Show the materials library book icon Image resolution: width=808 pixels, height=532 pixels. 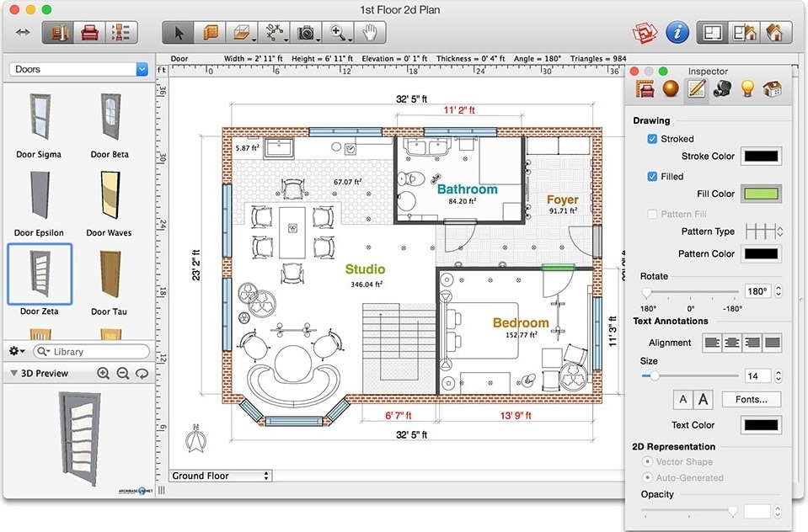(x=59, y=33)
